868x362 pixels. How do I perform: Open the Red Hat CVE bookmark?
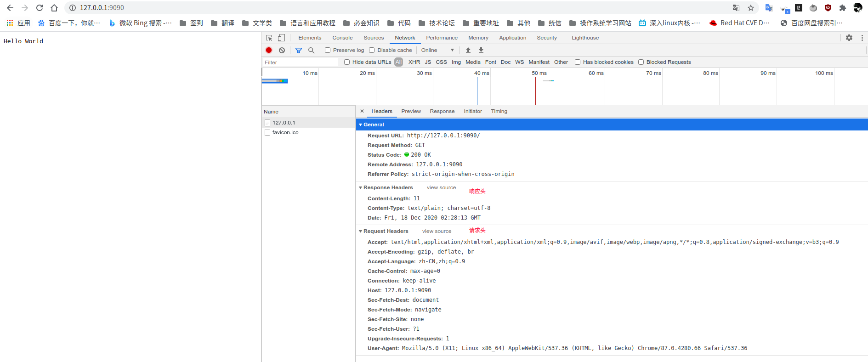click(x=739, y=23)
